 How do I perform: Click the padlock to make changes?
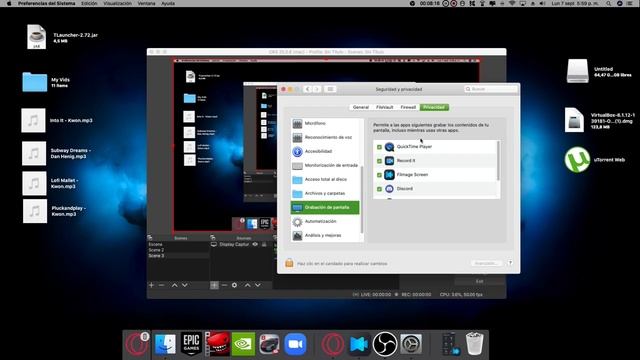(x=289, y=263)
